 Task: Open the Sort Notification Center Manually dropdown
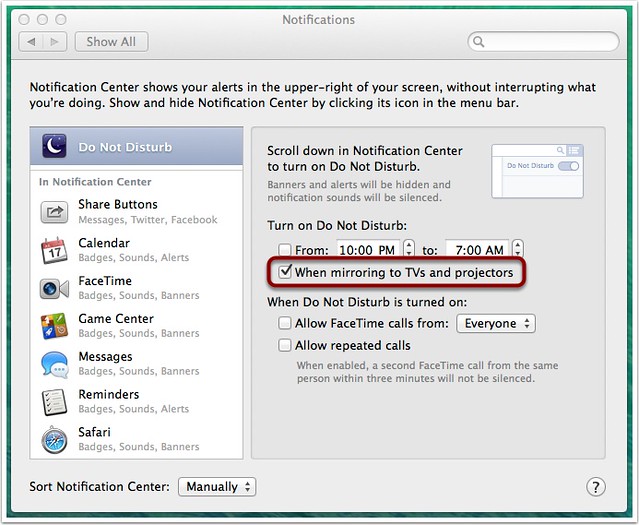pyautogui.click(x=217, y=487)
